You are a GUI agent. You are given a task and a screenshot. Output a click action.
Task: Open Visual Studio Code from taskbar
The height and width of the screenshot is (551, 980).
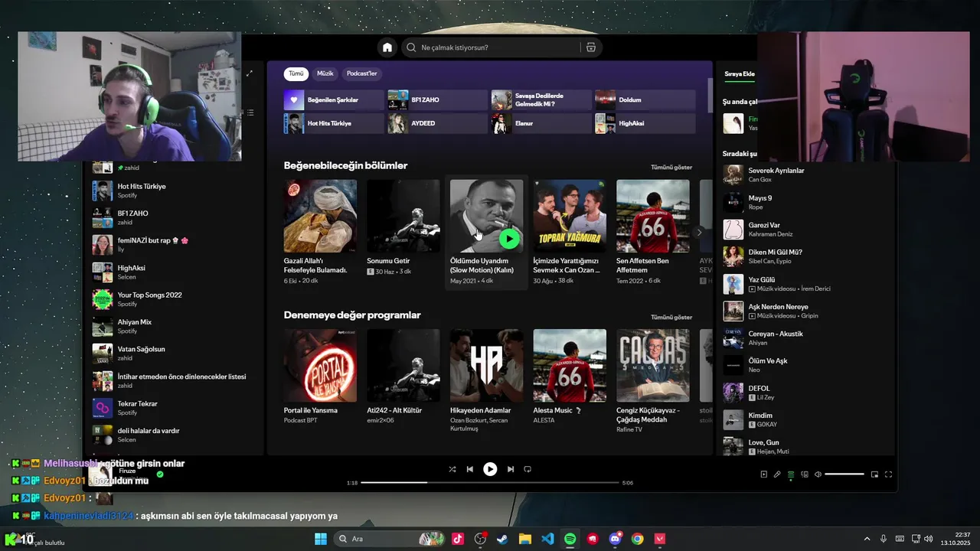coord(547,539)
